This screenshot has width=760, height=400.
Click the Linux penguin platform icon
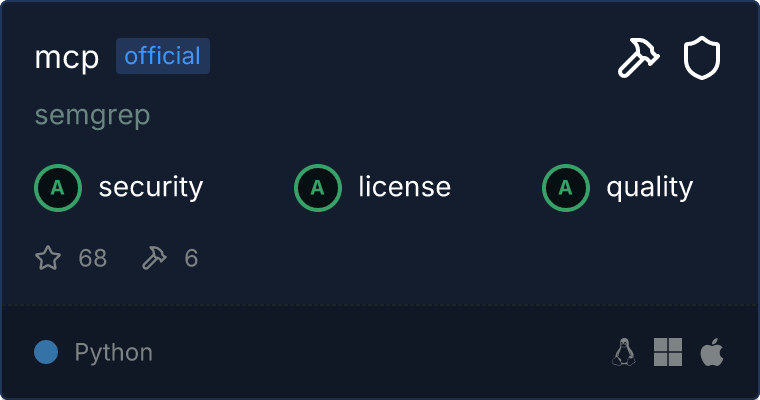click(624, 352)
